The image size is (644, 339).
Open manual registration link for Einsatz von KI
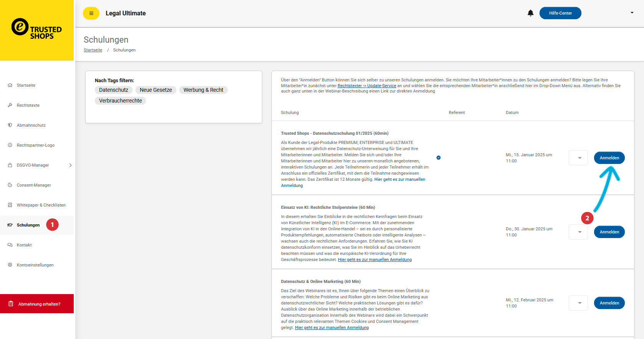point(375,260)
